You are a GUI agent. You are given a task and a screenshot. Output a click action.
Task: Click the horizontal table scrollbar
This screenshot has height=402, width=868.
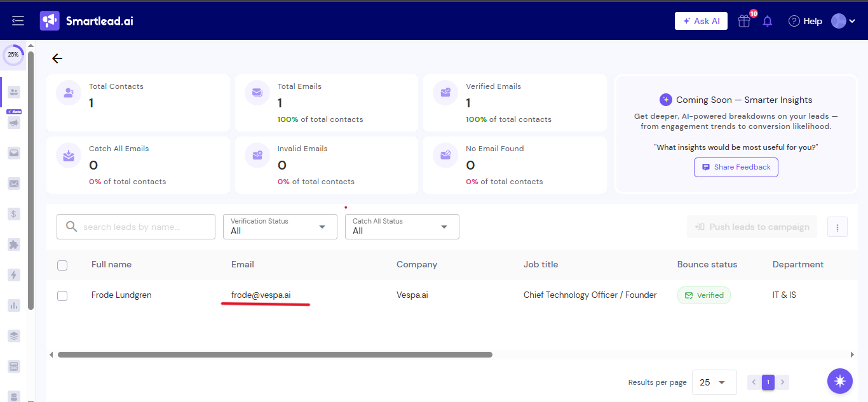275,354
